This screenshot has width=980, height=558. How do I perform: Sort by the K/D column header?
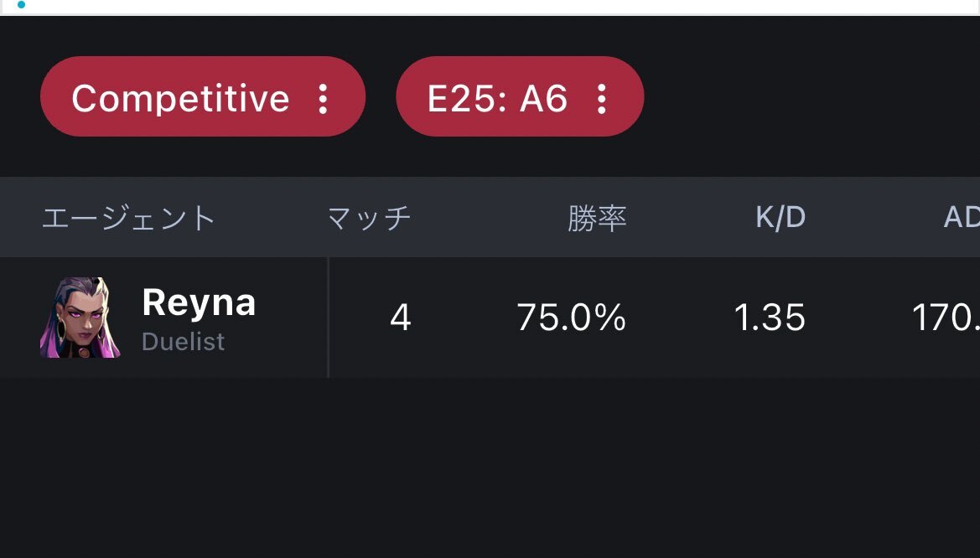click(780, 218)
